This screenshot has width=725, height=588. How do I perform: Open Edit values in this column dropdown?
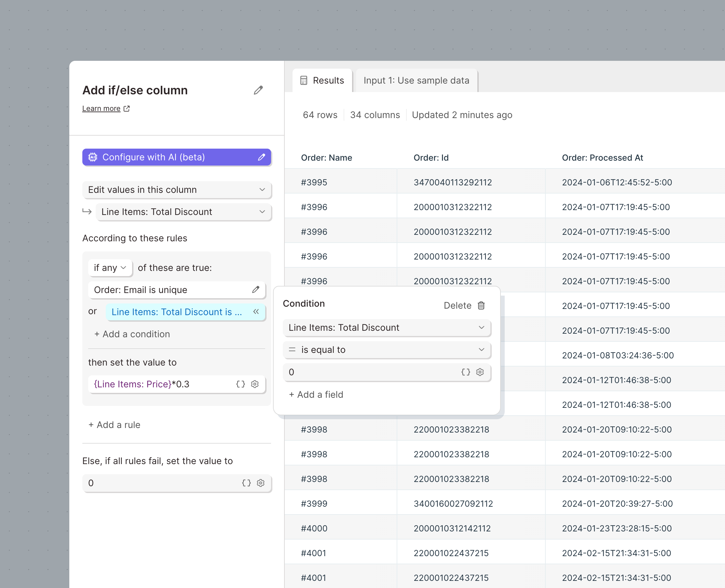(177, 190)
